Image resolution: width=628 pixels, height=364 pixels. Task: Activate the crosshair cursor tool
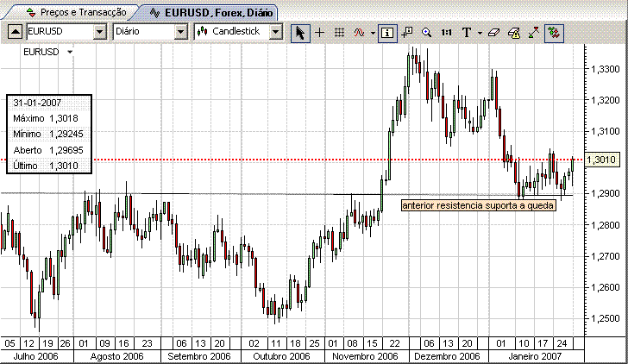[319, 33]
